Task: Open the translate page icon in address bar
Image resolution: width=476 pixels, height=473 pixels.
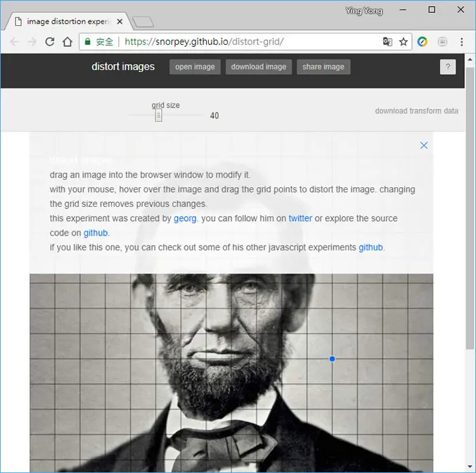Action: pyautogui.click(x=388, y=42)
